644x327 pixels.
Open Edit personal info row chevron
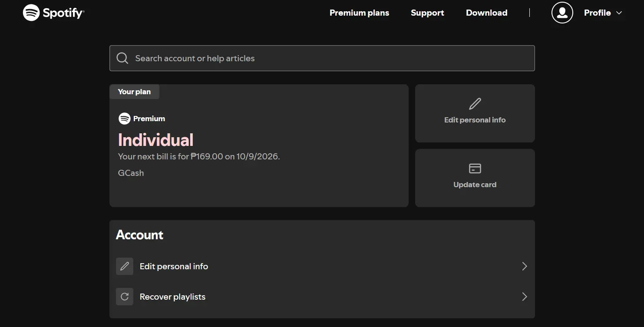coord(525,266)
